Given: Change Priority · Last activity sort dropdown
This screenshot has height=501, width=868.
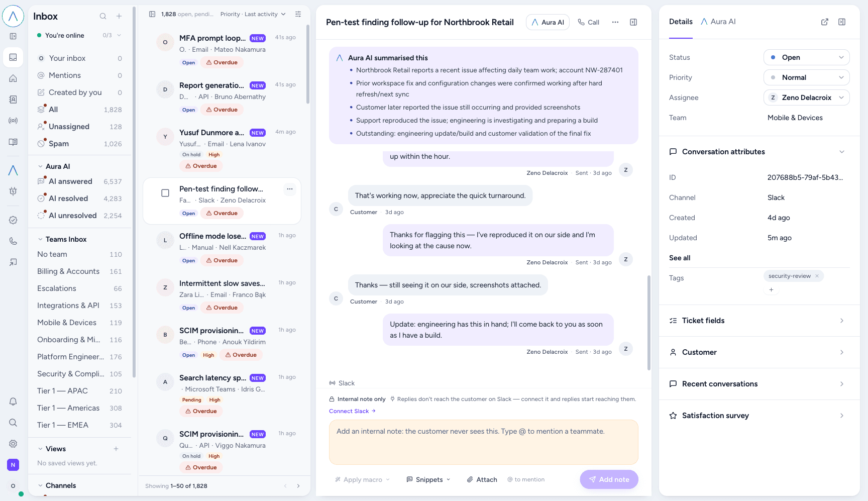Looking at the screenshot, I should point(253,14).
